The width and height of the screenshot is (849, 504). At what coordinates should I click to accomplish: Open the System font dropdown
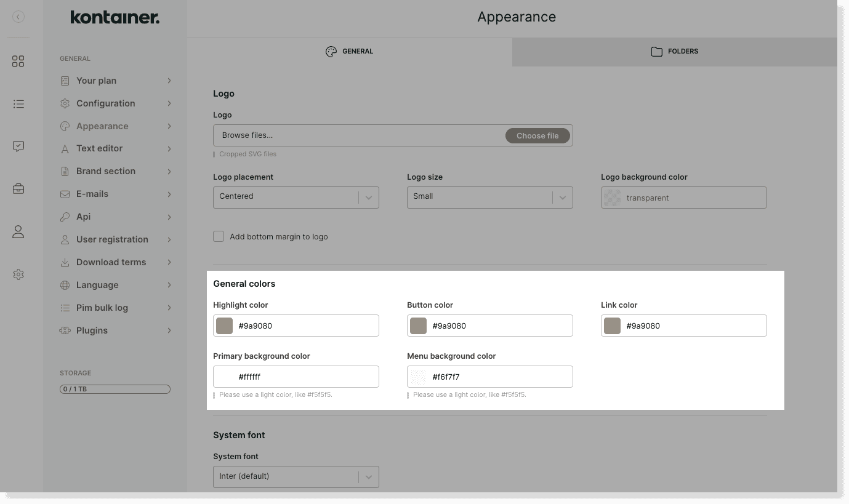coord(296,476)
